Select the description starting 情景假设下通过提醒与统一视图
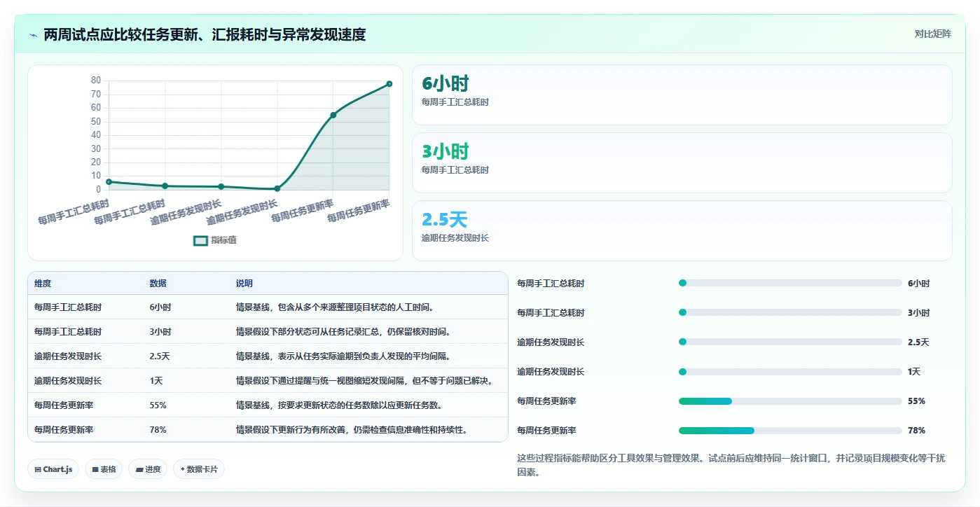The height and width of the screenshot is (507, 980). coord(365,381)
